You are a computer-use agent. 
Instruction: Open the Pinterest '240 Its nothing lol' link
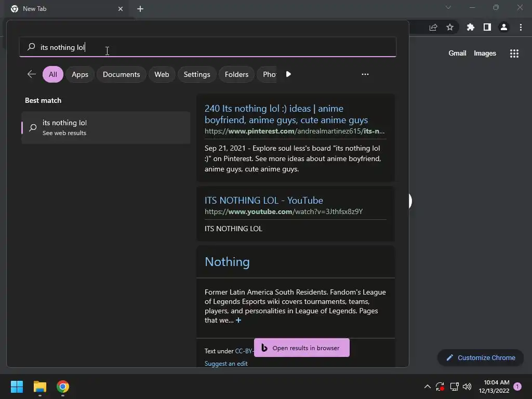(x=286, y=114)
